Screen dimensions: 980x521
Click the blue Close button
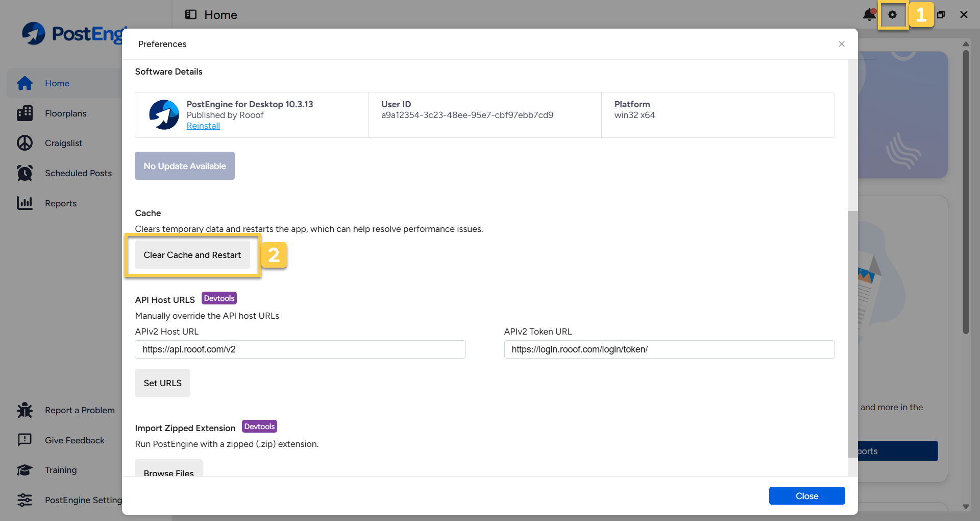click(807, 496)
